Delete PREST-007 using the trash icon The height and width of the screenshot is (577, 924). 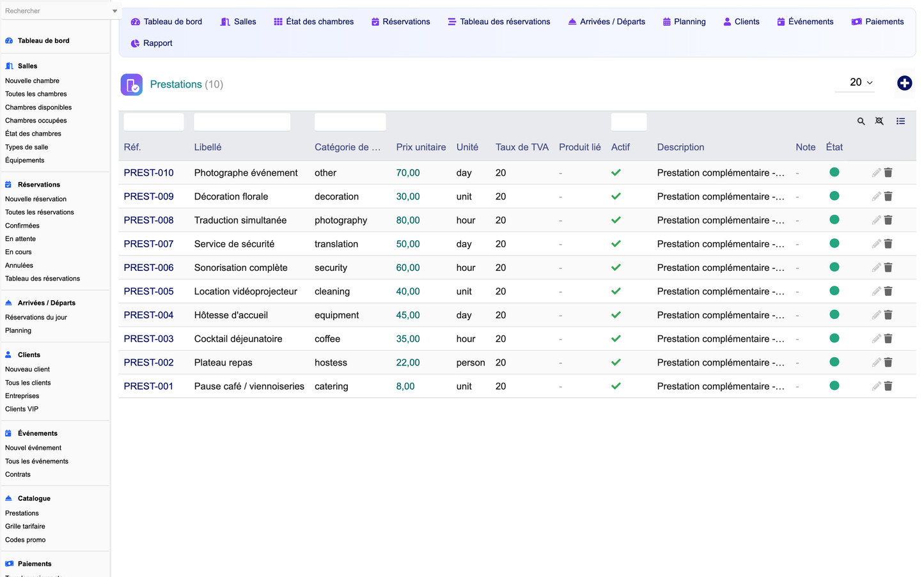click(888, 243)
